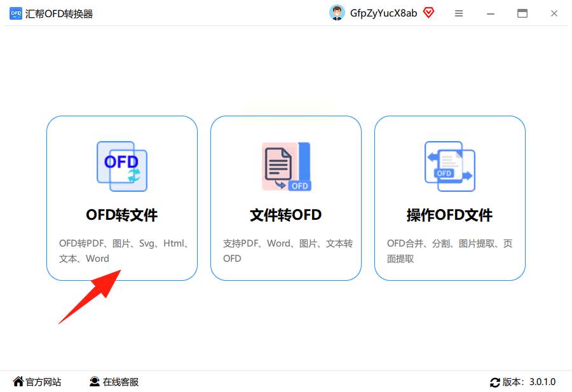Click the OFD转文件 conversion icon

(x=122, y=166)
